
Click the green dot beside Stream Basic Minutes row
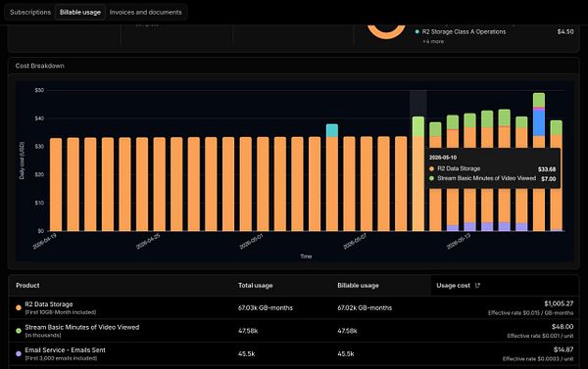(x=19, y=331)
